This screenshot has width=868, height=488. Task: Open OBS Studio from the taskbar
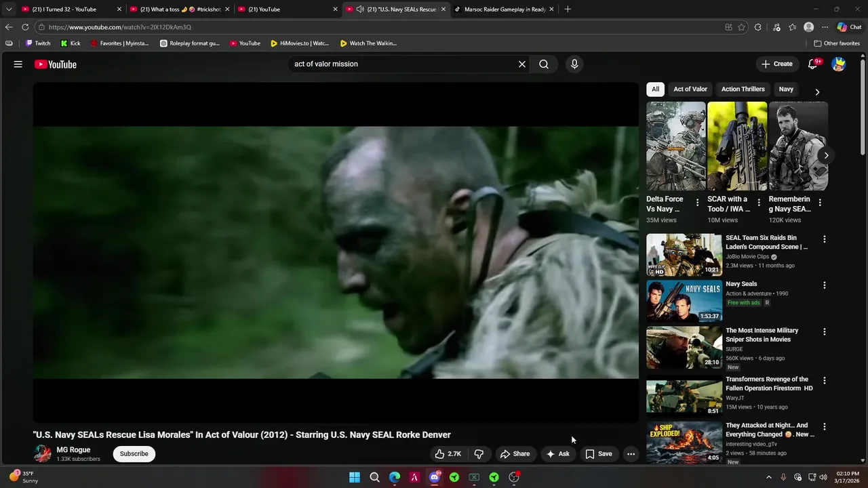[x=514, y=477]
